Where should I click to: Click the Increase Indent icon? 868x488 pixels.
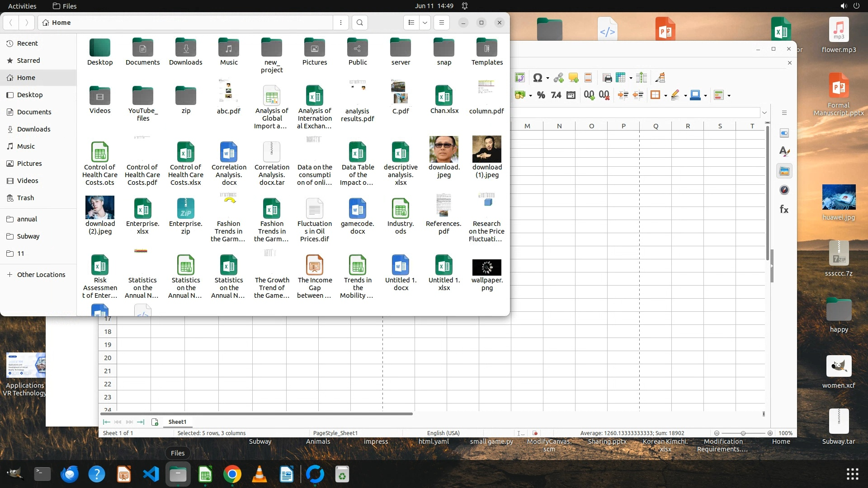[623, 95]
